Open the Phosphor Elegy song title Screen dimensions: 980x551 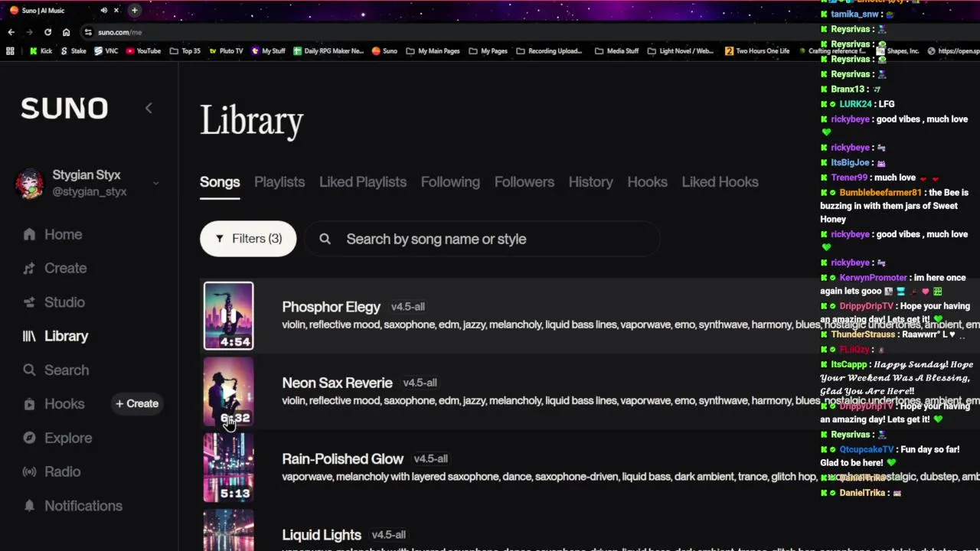tap(331, 307)
